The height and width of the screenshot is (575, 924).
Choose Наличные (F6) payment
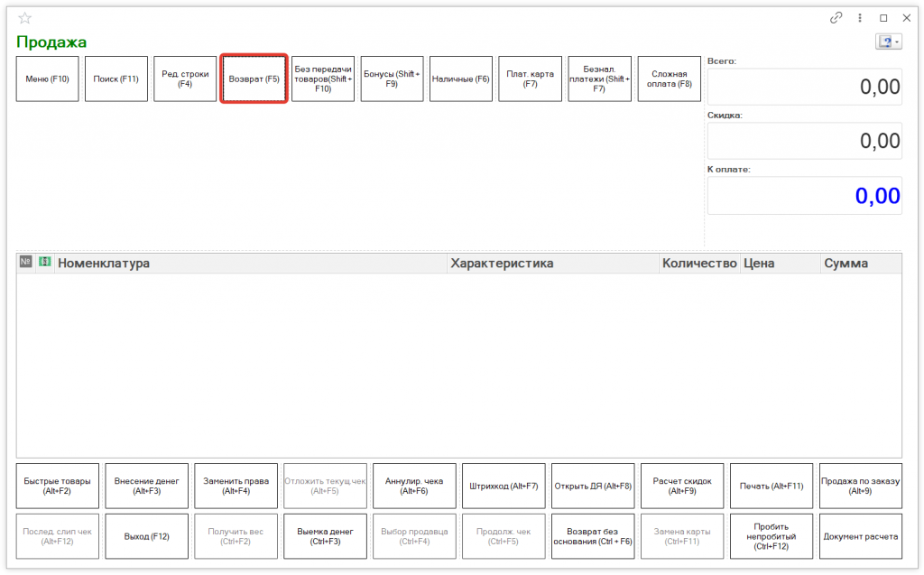tap(460, 79)
